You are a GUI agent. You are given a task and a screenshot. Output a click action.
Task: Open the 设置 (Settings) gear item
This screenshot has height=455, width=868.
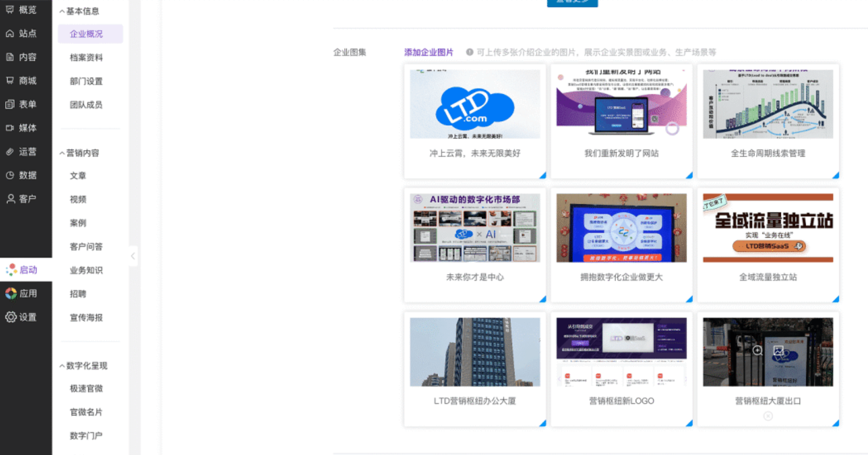pos(22,317)
